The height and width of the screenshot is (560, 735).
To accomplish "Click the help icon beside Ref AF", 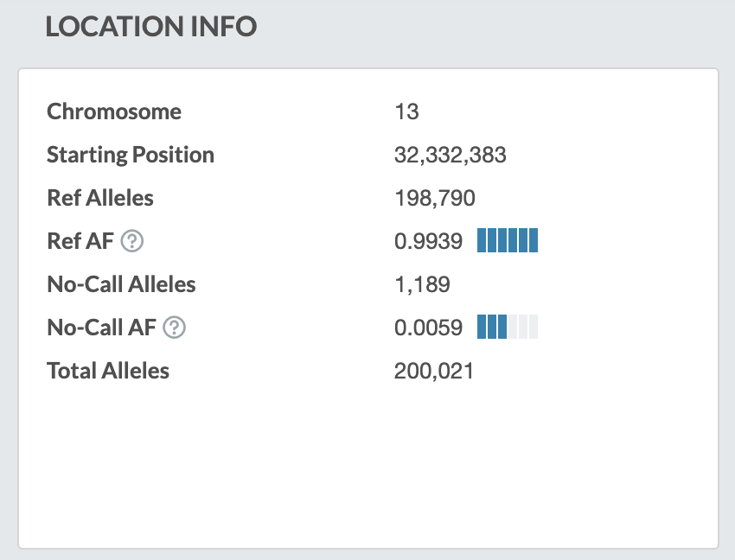I will [132, 242].
